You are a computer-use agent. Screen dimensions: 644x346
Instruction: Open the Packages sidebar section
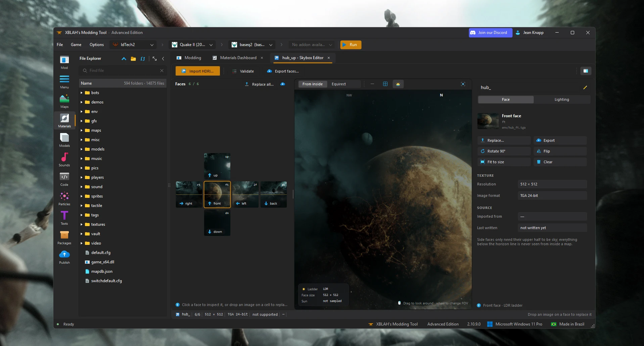[64, 238]
